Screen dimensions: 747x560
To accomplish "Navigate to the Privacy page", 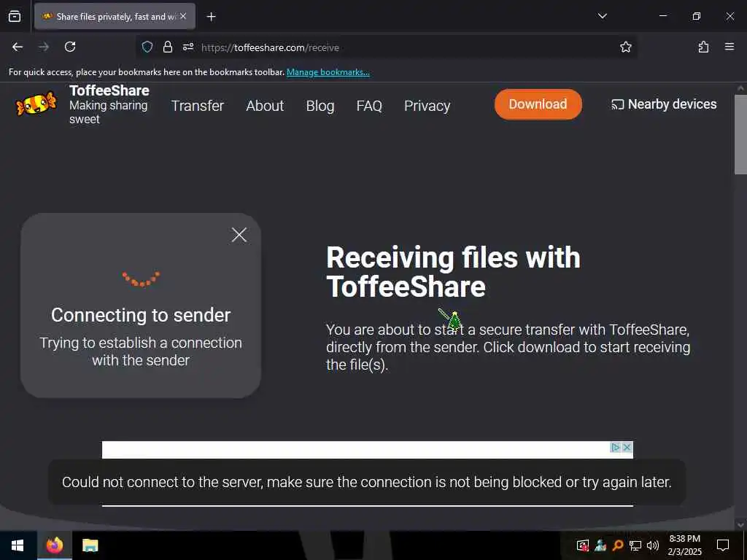I will coord(427,106).
